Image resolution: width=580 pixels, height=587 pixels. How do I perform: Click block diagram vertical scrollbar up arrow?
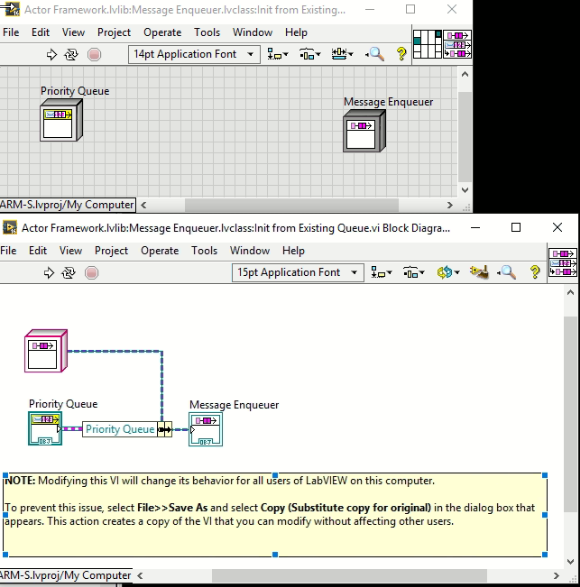[570, 293]
